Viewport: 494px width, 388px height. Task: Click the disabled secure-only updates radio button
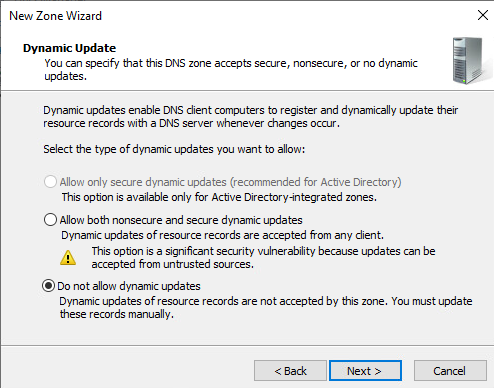[50, 182]
